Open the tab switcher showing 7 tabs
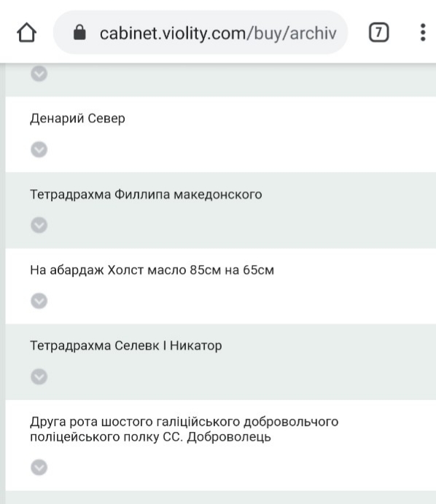436x504 pixels. tap(378, 32)
